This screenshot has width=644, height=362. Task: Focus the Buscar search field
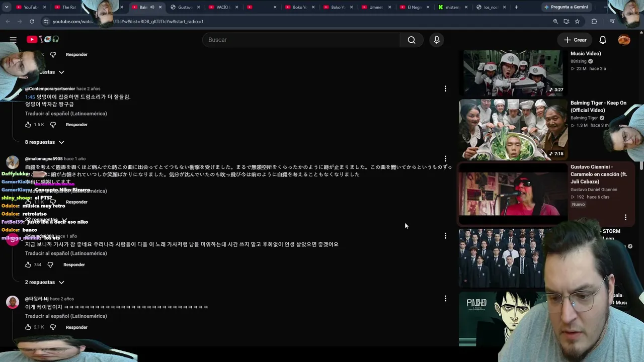pyautogui.click(x=301, y=40)
